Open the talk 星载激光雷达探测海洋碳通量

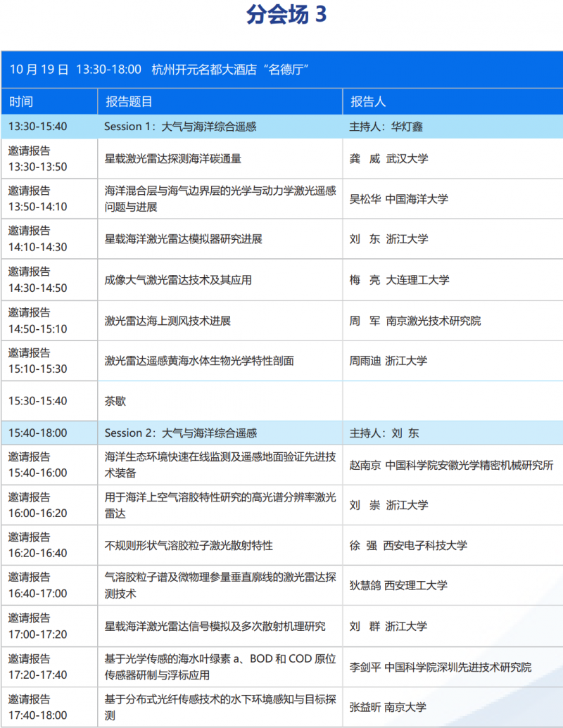tap(173, 159)
